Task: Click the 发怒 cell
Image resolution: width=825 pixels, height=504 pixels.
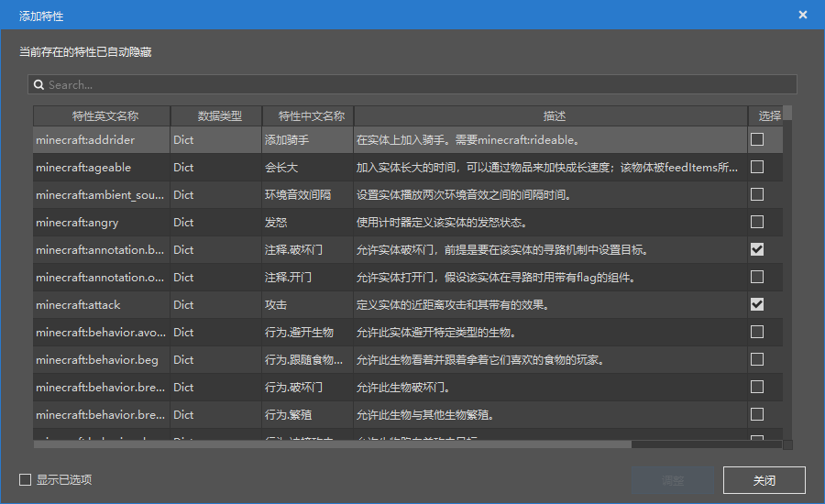Action: [x=308, y=223]
